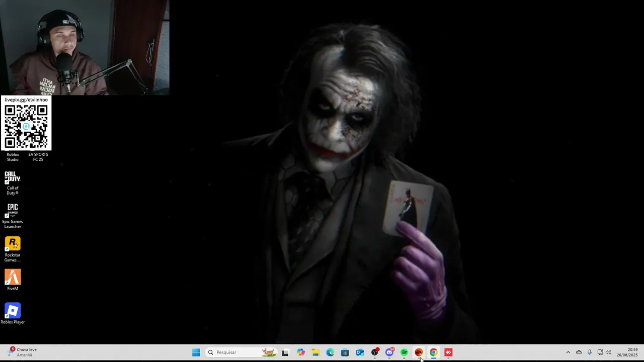This screenshot has width=644, height=362.
Task: Open File Explorer from the taskbar
Action: 315,352
